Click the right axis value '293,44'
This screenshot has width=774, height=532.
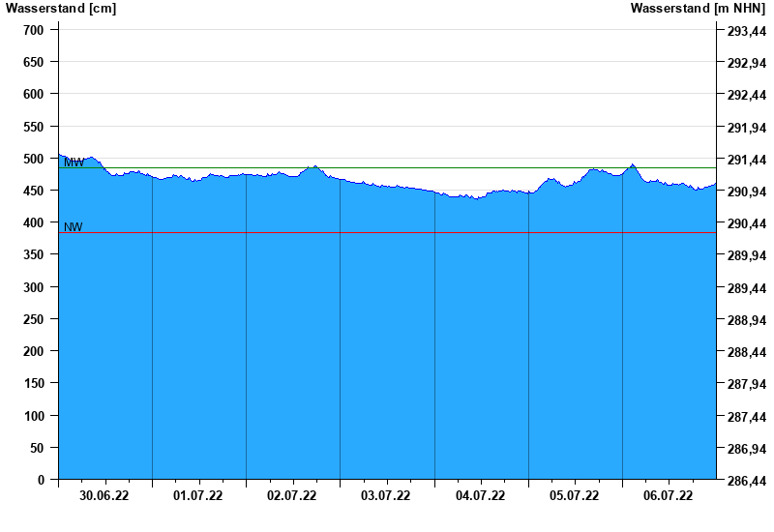pyautogui.click(x=747, y=31)
